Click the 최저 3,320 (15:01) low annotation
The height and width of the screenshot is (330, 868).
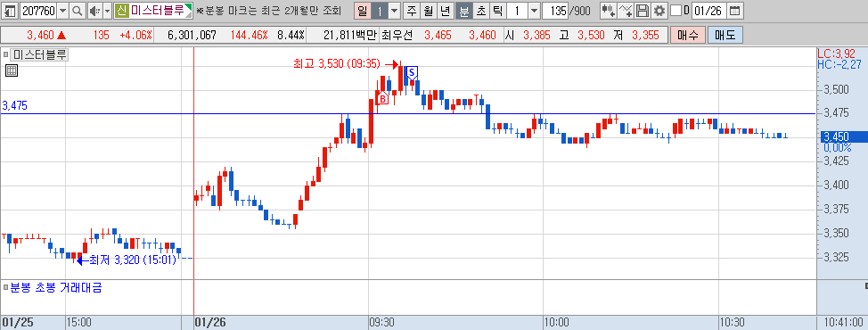point(133,260)
